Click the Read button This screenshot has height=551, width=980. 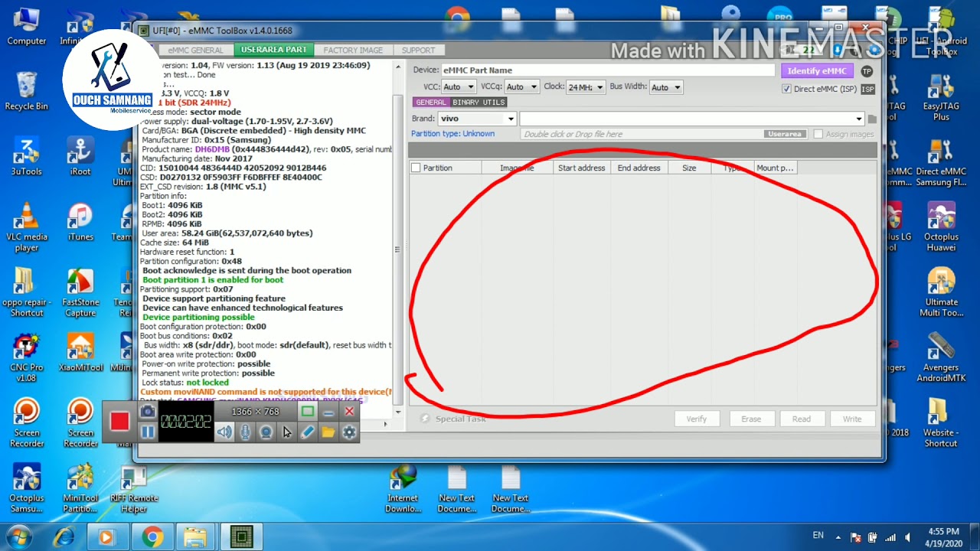click(802, 419)
